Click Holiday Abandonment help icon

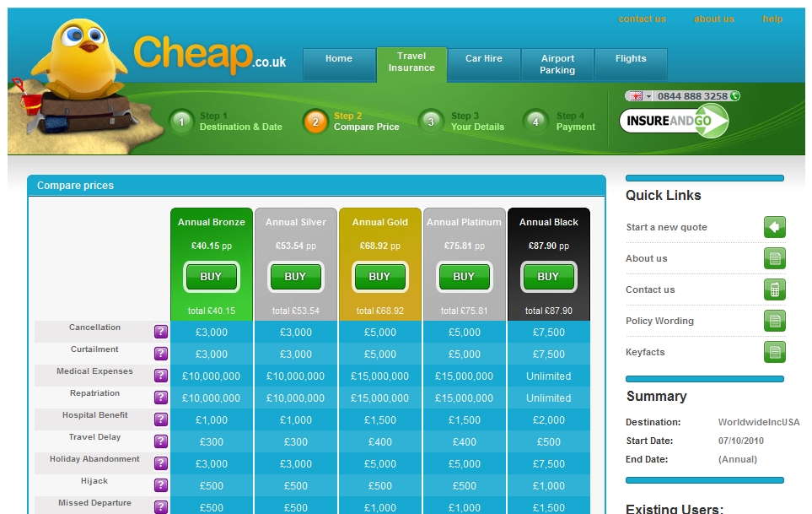pos(161,463)
